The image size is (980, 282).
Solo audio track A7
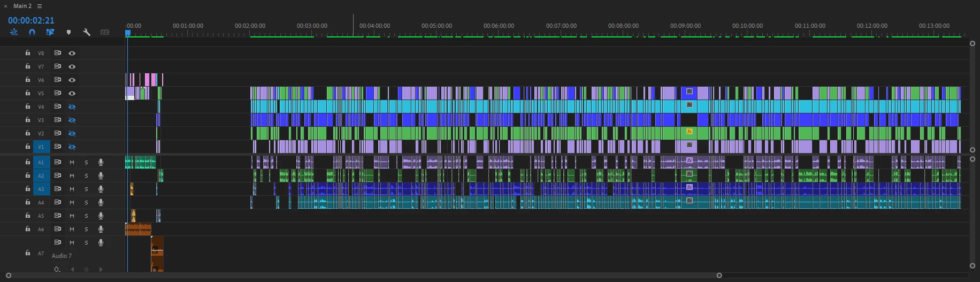[86, 242]
